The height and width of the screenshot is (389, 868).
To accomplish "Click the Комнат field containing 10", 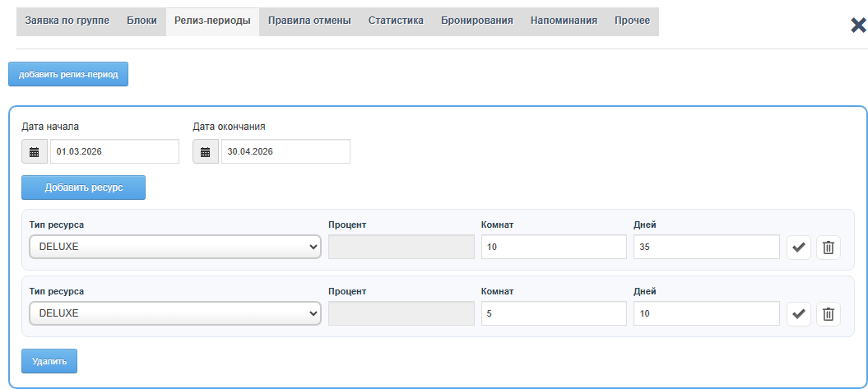I will 554,247.
